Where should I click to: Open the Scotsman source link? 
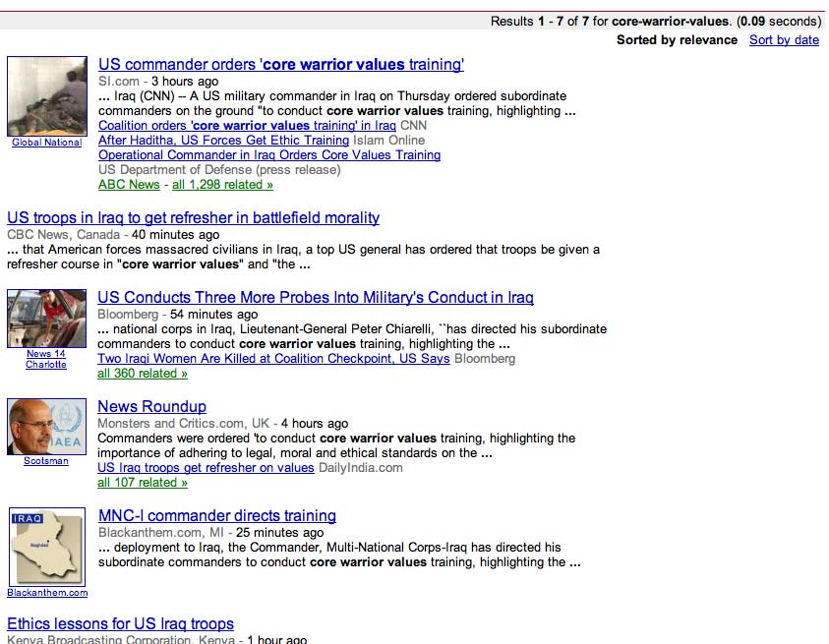(x=46, y=461)
